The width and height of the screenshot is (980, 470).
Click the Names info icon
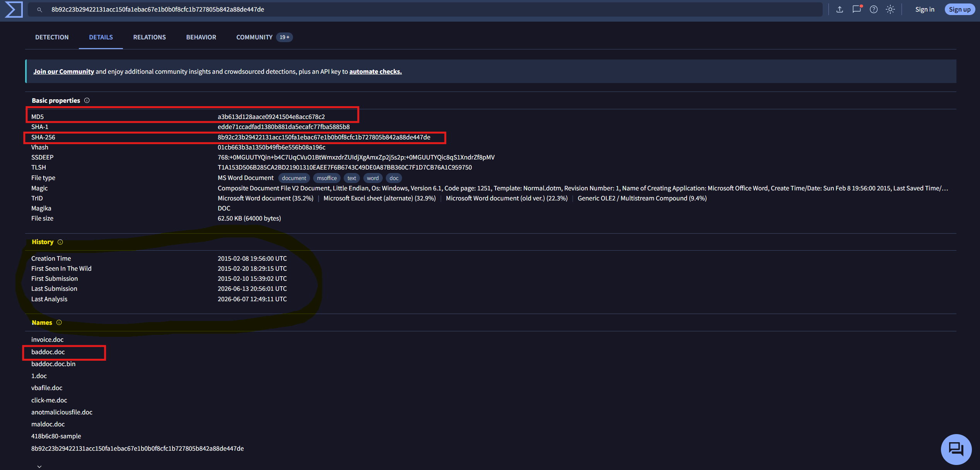[59, 322]
